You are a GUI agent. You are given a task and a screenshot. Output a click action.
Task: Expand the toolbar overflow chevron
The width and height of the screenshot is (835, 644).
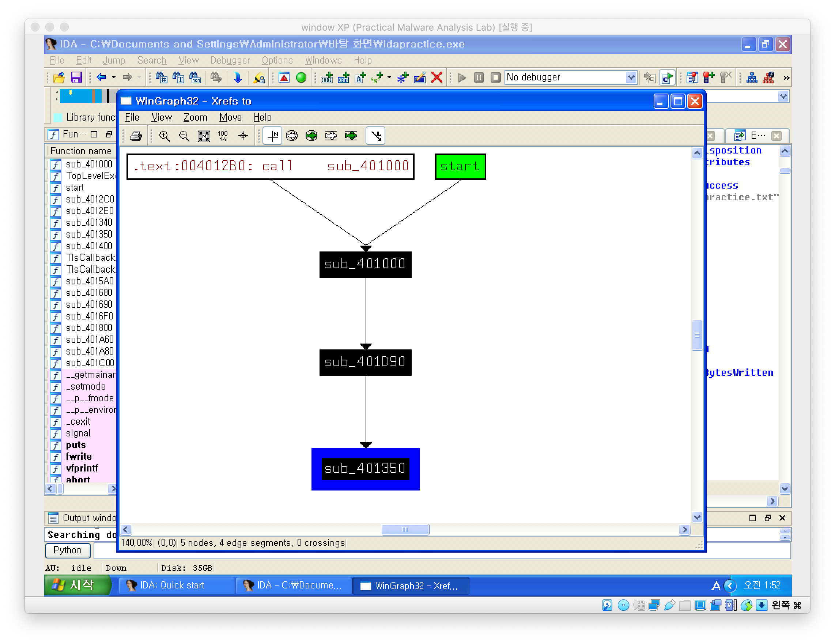786,78
